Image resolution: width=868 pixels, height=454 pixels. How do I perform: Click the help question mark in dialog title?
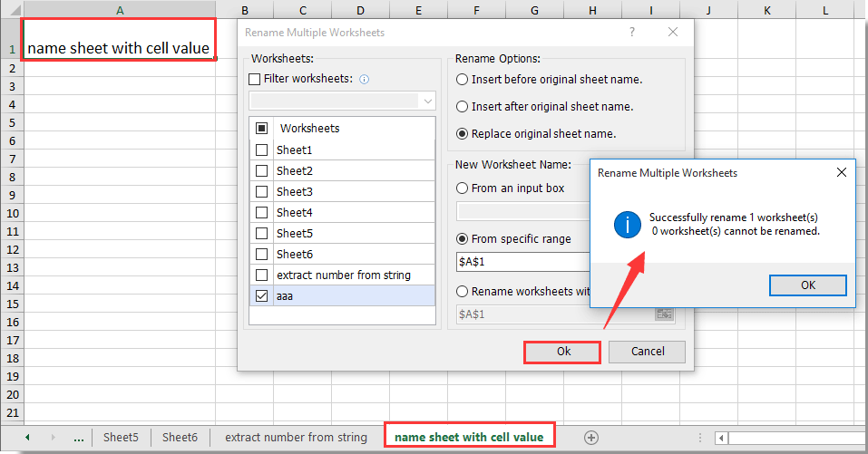(632, 32)
